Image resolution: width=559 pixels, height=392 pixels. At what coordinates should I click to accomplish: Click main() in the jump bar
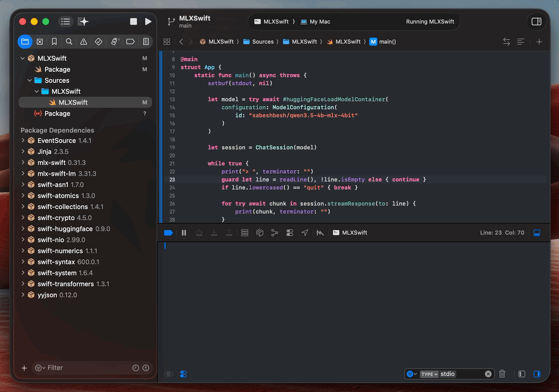coord(383,42)
